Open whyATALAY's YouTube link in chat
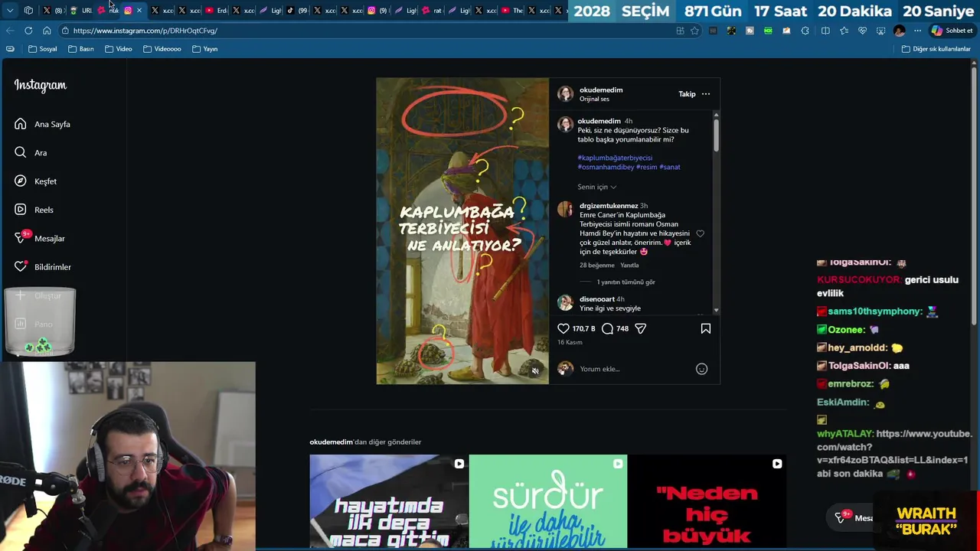Viewport: 980px width, 551px height. [x=893, y=447]
